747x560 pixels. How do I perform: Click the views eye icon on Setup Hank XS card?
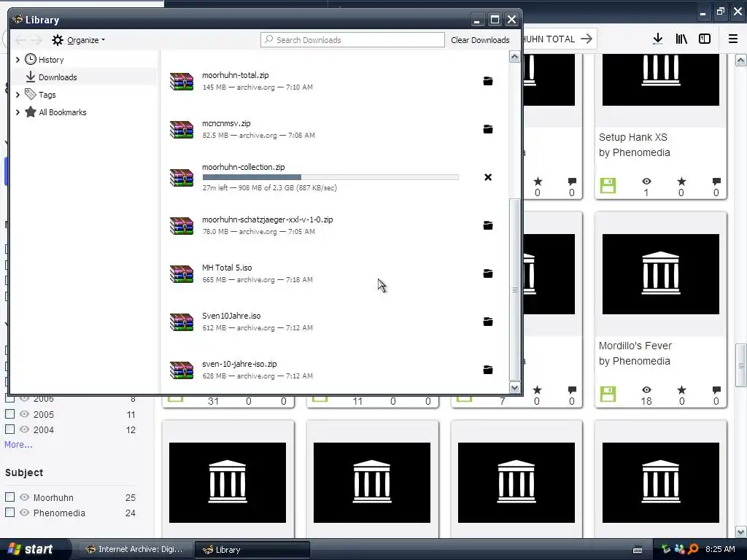(646, 182)
